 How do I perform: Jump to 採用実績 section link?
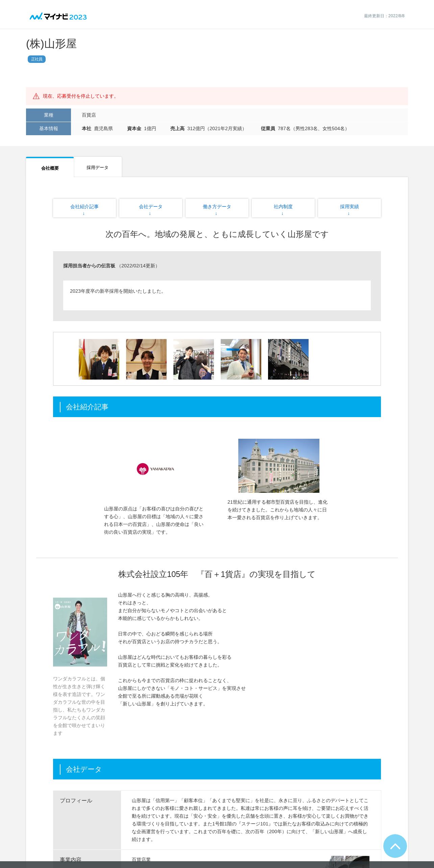point(349,208)
